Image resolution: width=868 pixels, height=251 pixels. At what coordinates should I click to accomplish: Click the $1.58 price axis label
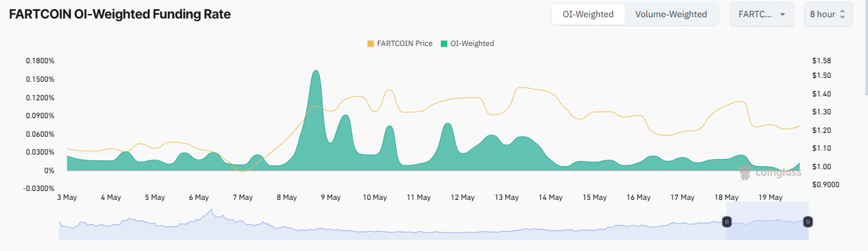(821, 61)
